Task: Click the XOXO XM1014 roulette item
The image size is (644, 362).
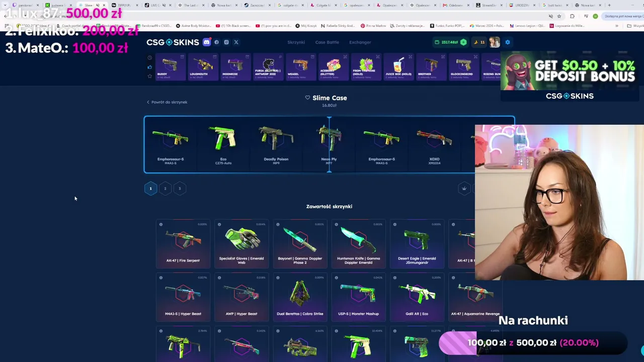Action: click(x=434, y=145)
